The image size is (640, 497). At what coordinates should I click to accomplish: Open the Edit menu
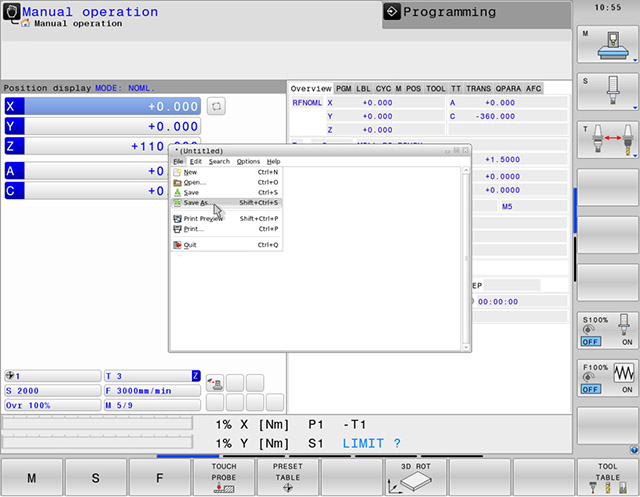tap(196, 162)
